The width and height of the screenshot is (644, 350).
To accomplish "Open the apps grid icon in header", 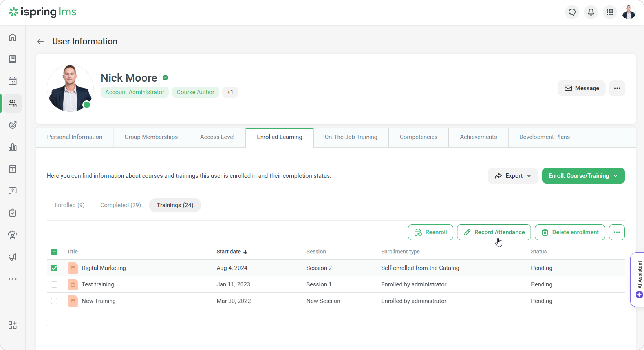I will point(610,12).
